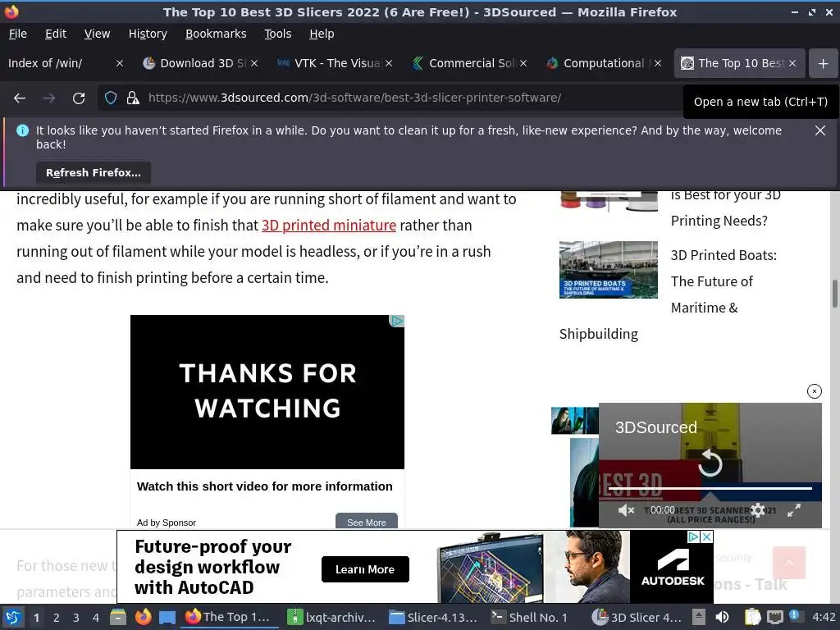This screenshot has height=630, width=840.
Task: Adjust volume from system tray speaker
Action: pyautogui.click(x=722, y=617)
